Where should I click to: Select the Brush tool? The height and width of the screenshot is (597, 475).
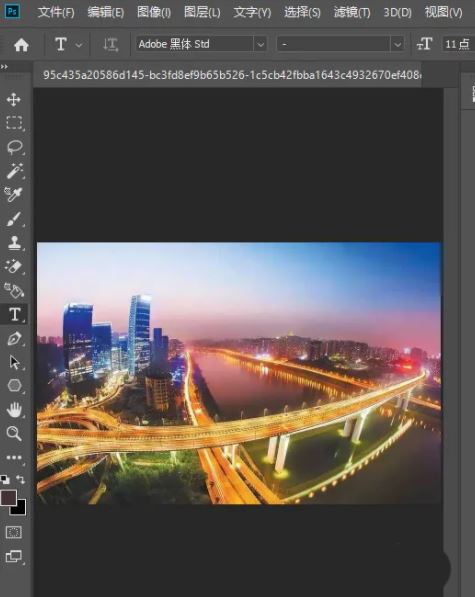coord(14,219)
